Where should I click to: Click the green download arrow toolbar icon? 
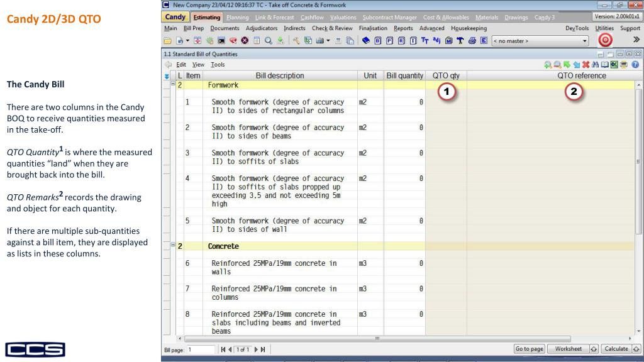point(280,40)
